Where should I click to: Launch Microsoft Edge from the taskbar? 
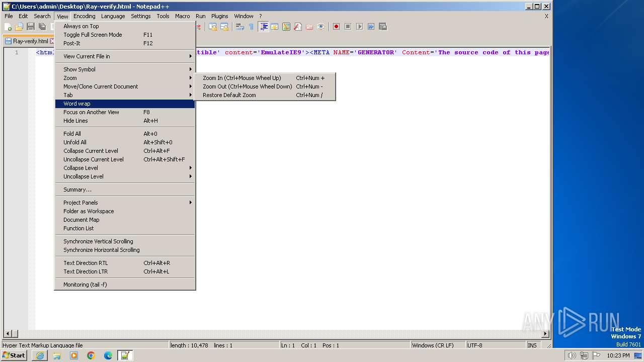point(108,355)
